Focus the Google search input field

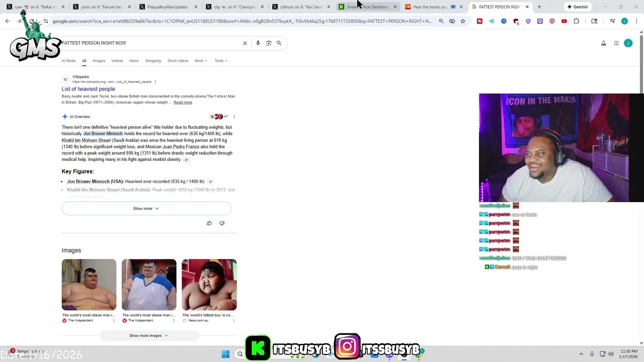pos(151,43)
